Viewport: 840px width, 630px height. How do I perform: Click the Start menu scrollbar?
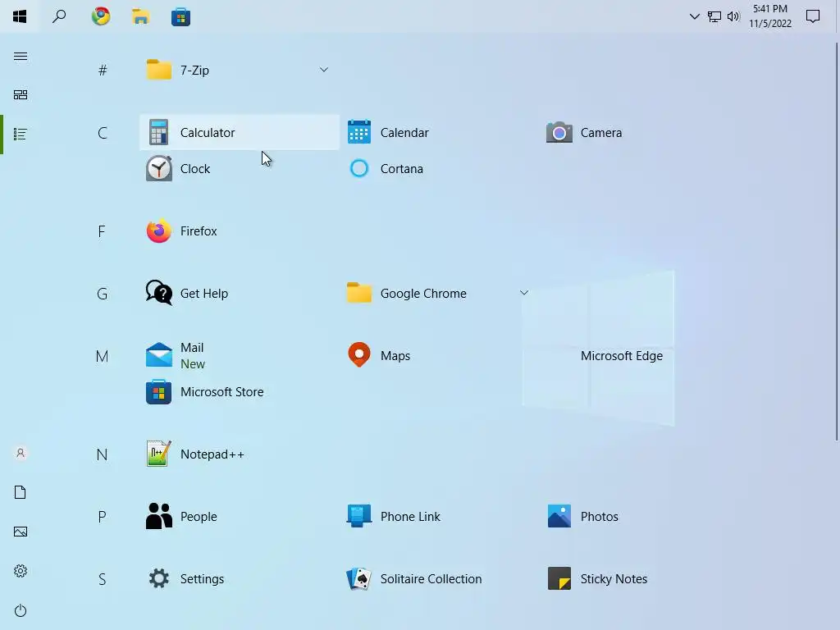coord(837,241)
